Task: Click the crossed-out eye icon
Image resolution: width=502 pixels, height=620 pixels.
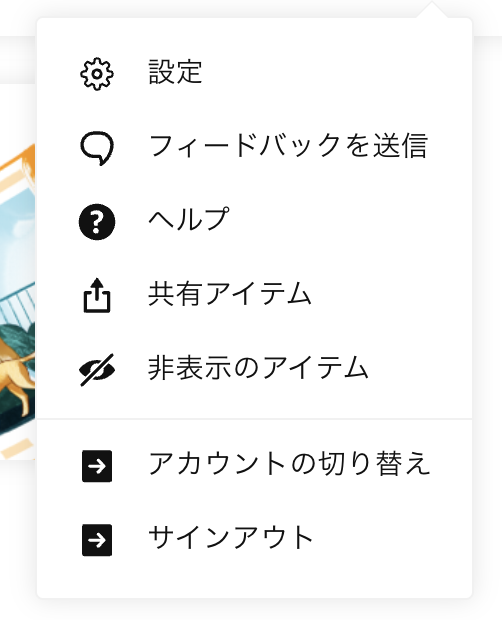Action: (97, 370)
